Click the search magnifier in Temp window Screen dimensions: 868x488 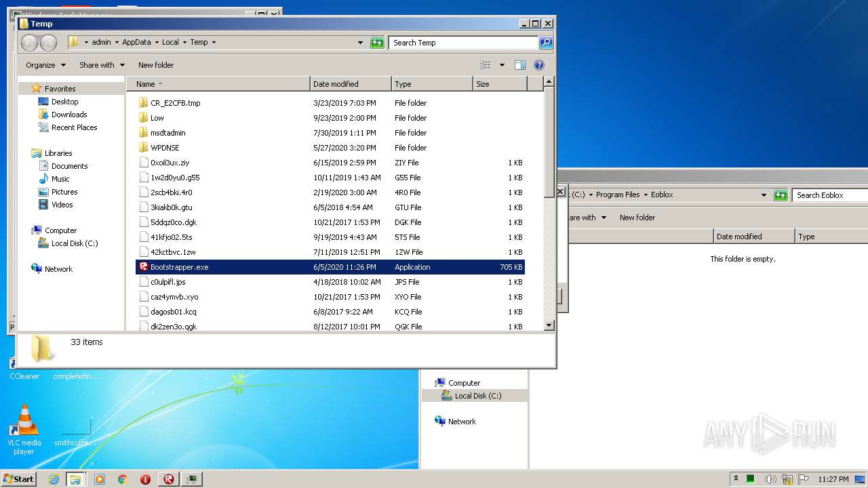pos(546,43)
